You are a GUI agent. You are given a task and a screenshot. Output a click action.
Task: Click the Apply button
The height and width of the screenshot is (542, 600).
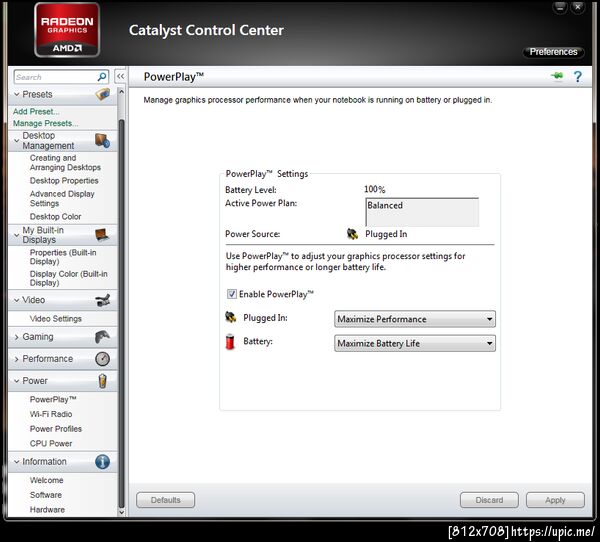click(555, 500)
